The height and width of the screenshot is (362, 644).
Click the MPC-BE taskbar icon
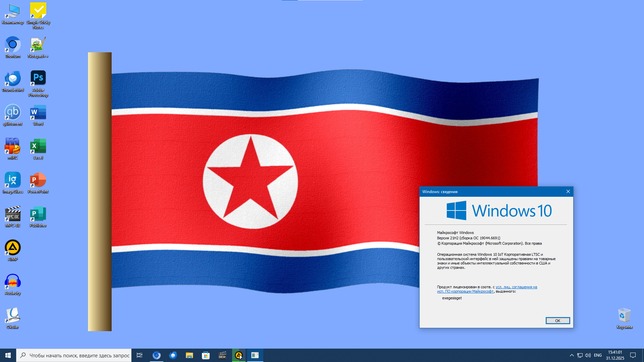click(222, 355)
